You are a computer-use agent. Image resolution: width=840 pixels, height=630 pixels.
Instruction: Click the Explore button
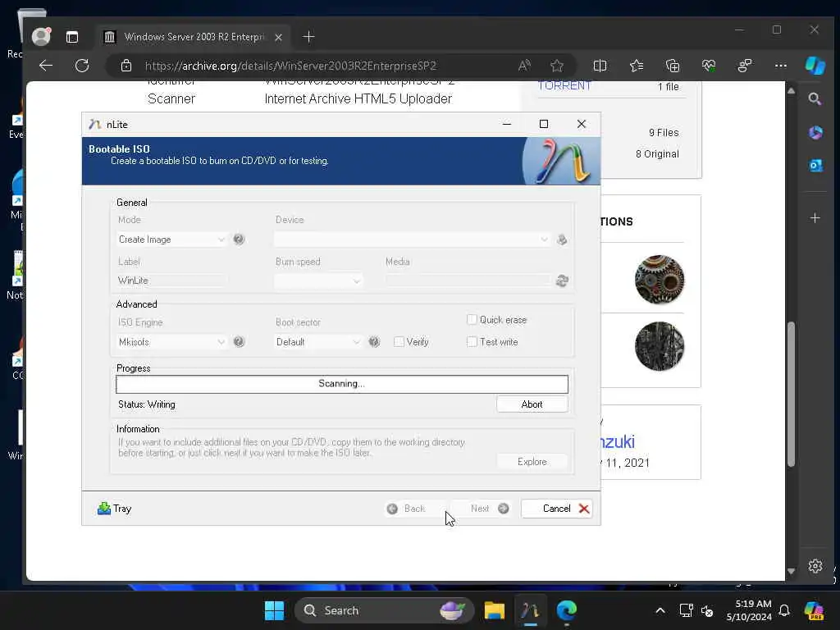tap(532, 462)
